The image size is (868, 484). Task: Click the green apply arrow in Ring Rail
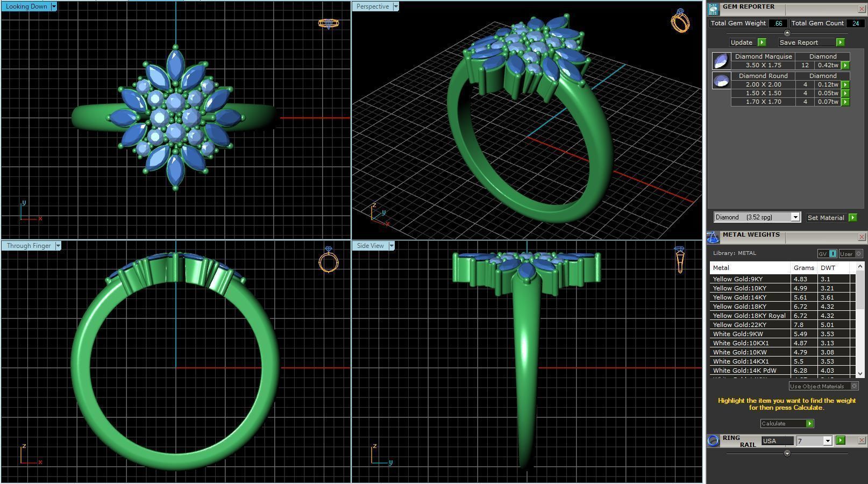point(841,440)
